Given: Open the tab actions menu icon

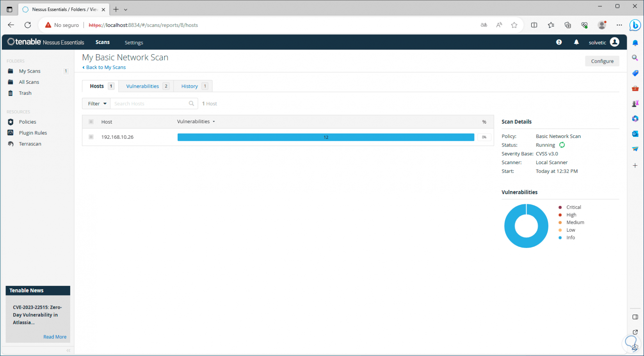Looking at the screenshot, I should coord(9,9).
